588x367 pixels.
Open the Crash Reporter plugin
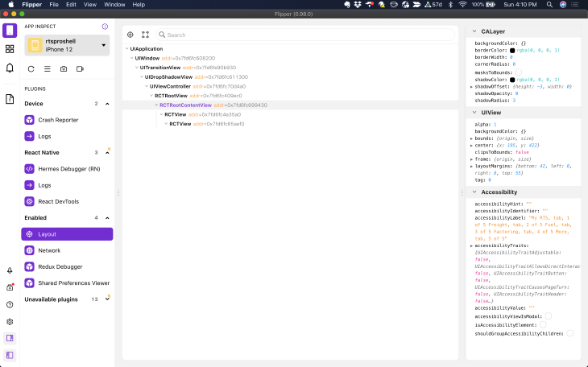57,120
